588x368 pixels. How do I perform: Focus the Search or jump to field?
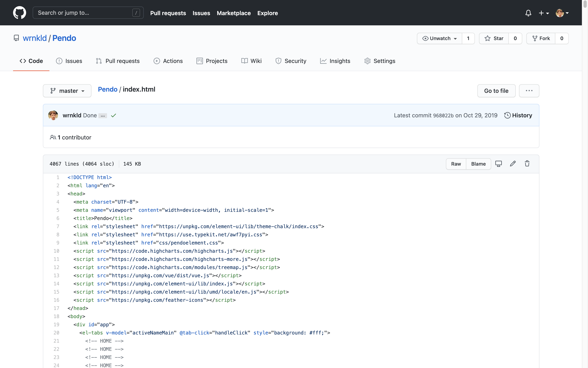(88, 13)
